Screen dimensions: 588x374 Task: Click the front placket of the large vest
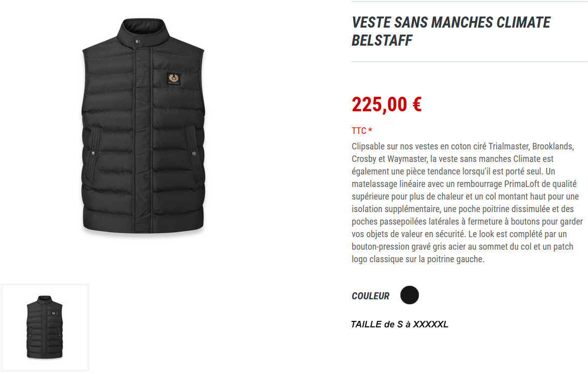pyautogui.click(x=143, y=139)
